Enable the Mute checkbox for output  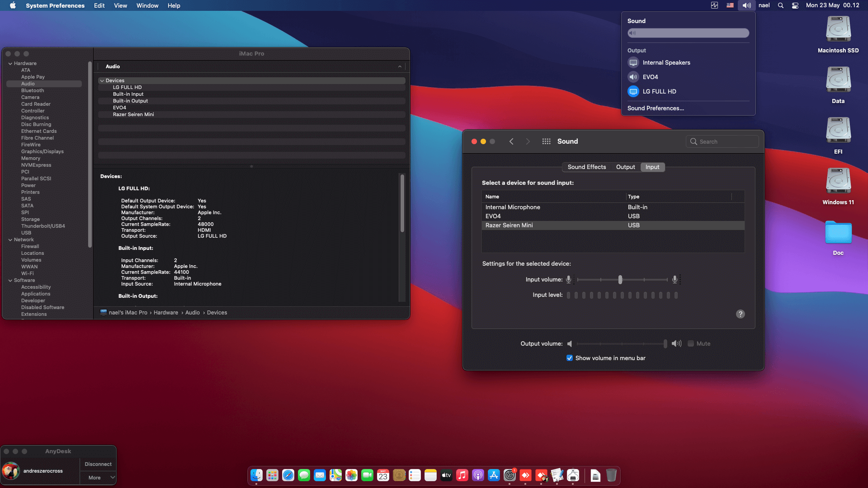coord(690,343)
